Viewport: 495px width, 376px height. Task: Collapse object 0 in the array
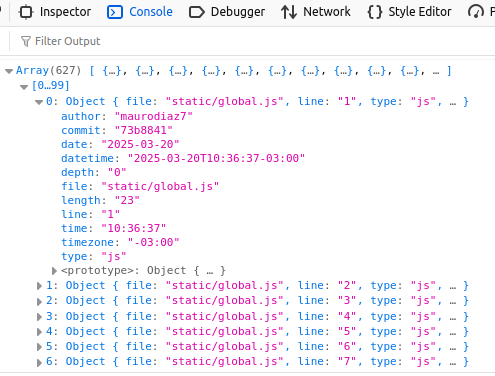click(x=39, y=102)
